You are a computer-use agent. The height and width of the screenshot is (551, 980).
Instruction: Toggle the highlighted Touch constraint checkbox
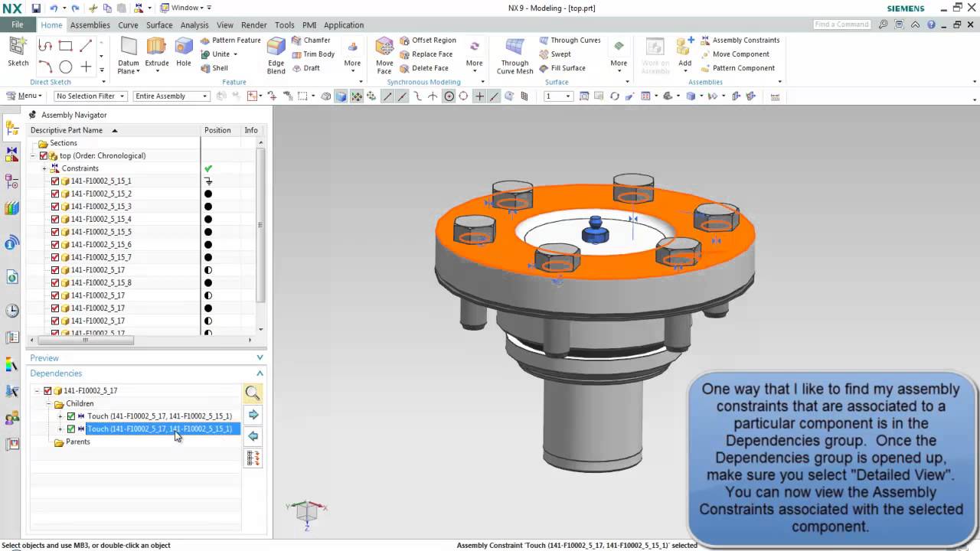[71, 429]
